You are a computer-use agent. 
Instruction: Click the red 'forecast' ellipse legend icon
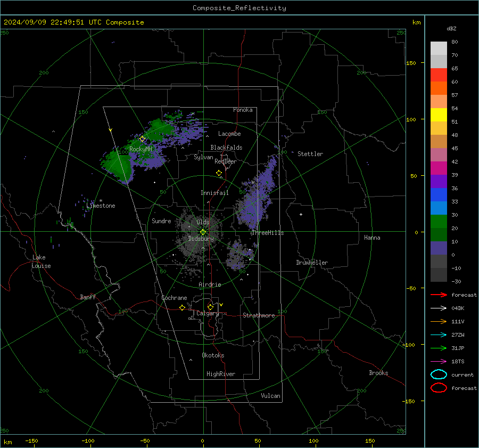(x=439, y=388)
